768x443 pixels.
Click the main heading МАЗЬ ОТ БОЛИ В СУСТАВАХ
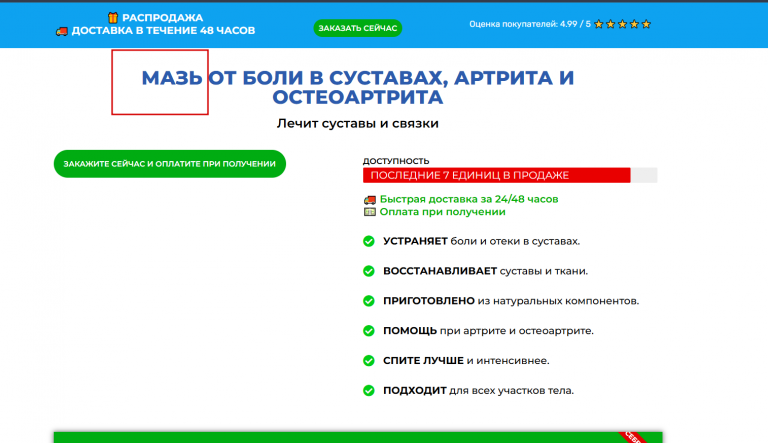[358, 87]
